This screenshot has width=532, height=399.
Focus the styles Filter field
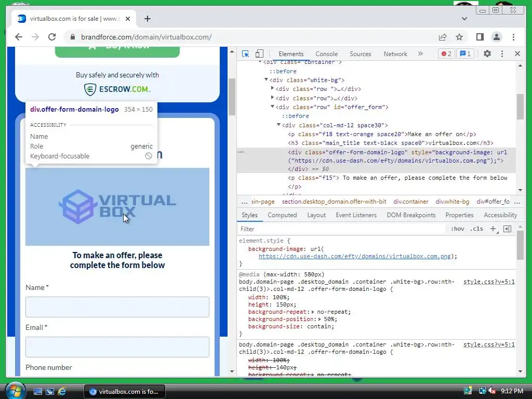click(343, 229)
